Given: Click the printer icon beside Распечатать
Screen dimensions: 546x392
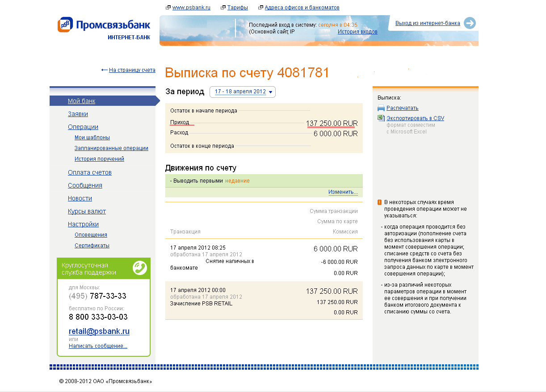Looking at the screenshot, I should [381, 108].
